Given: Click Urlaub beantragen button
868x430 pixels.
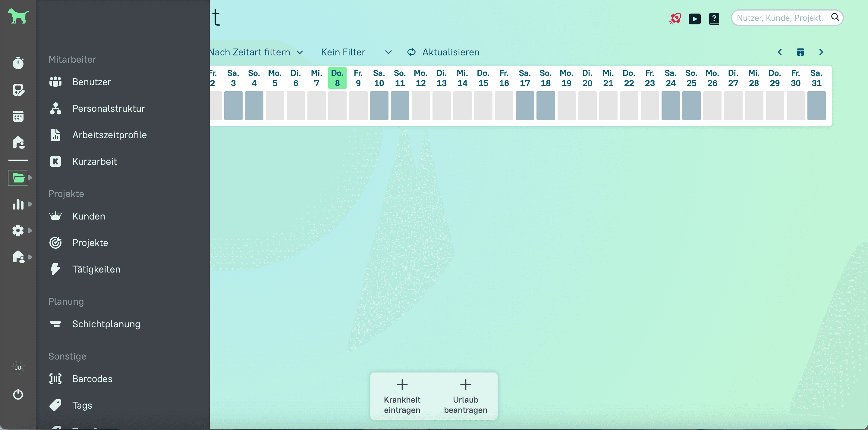Looking at the screenshot, I should click(x=465, y=396).
